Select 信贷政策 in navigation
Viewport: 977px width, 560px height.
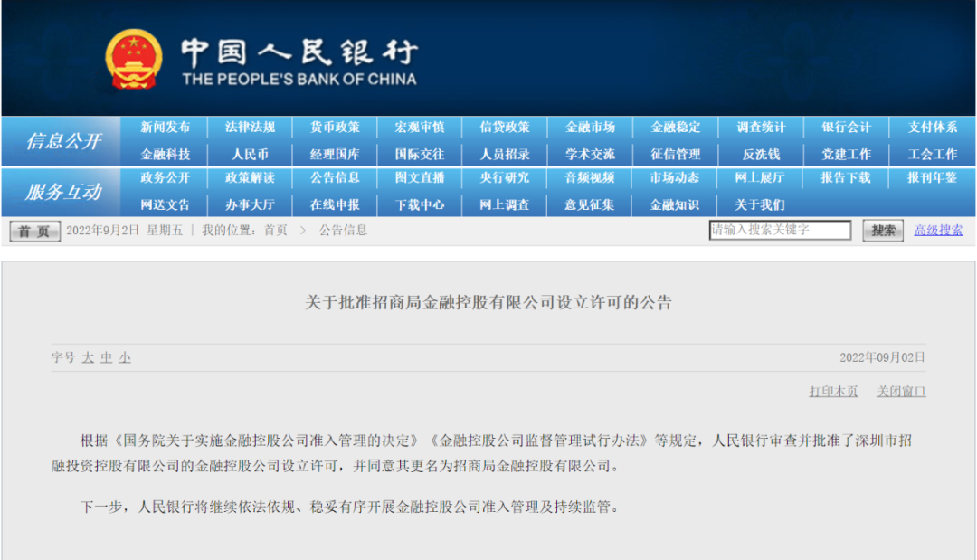click(x=505, y=127)
